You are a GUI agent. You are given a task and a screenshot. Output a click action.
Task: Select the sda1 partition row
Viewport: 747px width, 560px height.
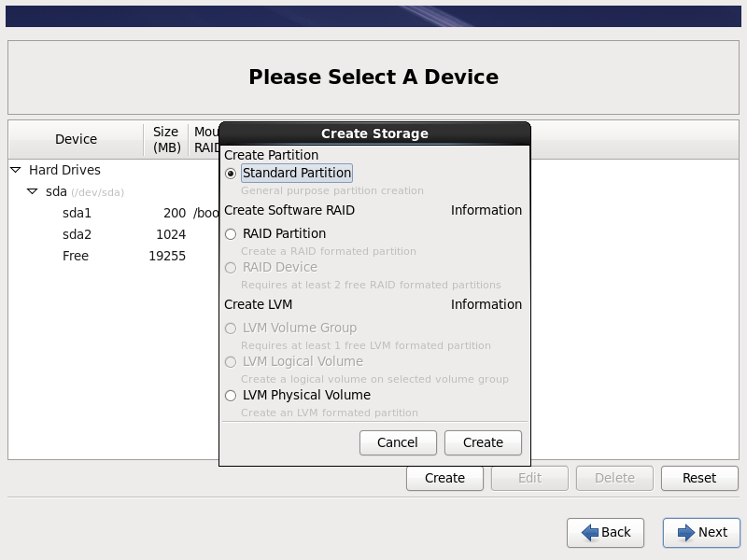click(77, 213)
